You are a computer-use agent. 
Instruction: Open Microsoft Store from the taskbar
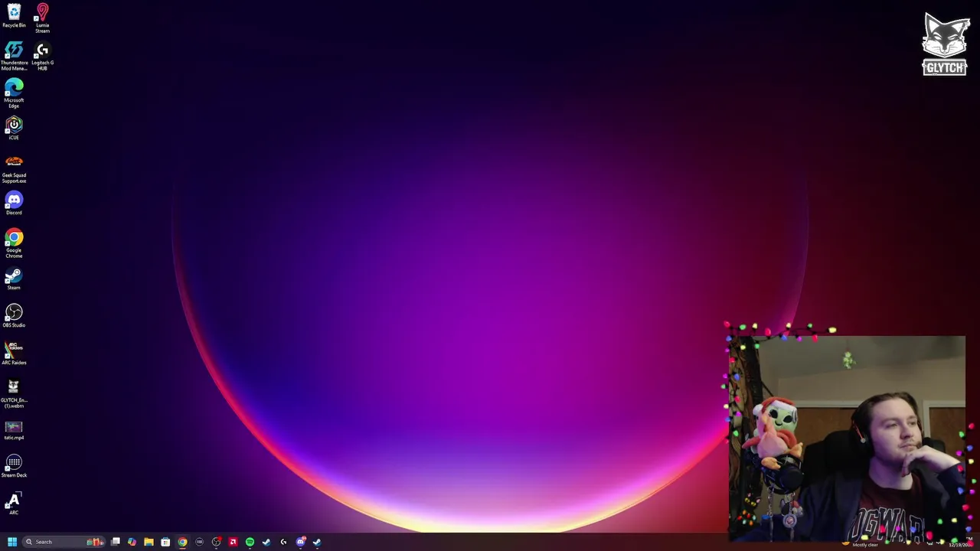point(165,542)
